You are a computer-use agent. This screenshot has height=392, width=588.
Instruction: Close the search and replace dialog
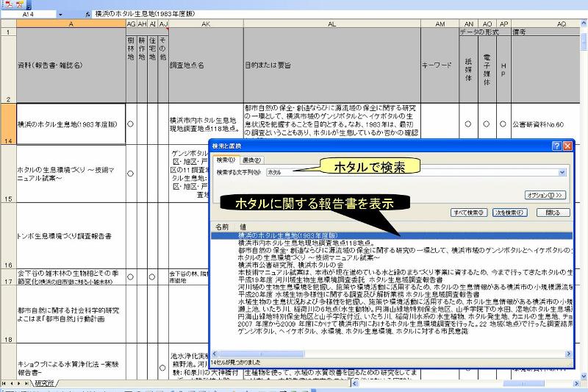click(x=567, y=146)
